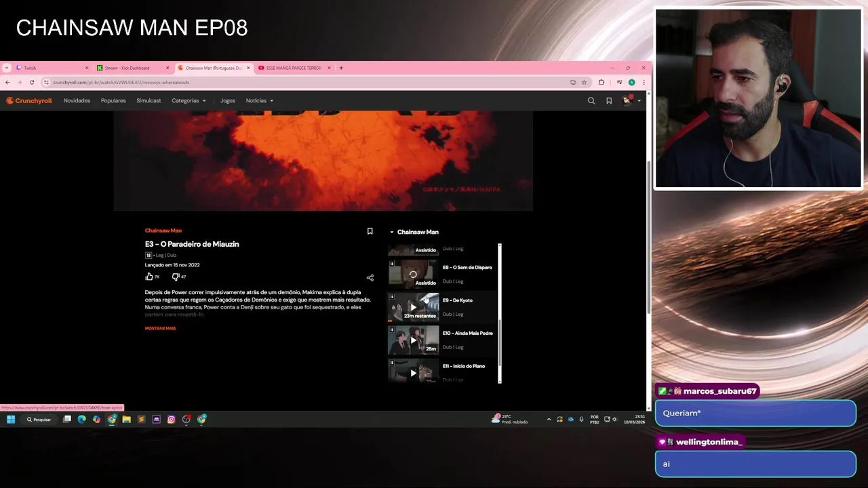The image size is (868, 488).
Task: Go forward in browser history
Action: [x=19, y=82]
